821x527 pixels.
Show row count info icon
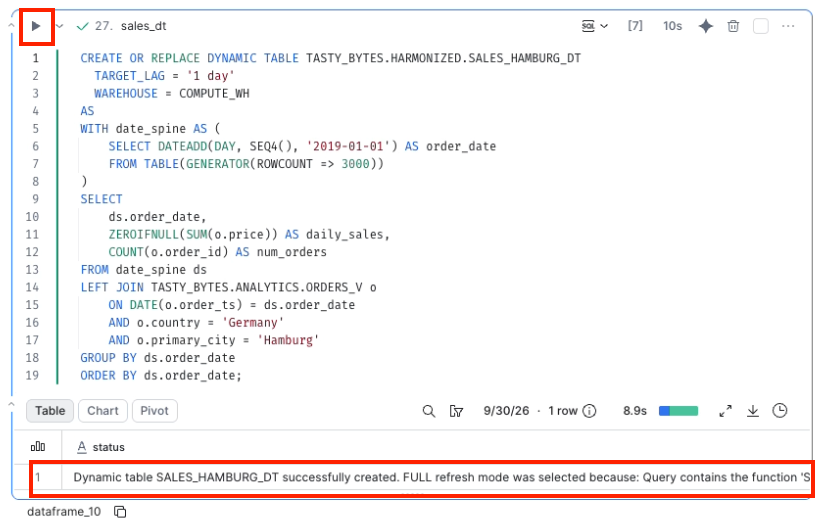click(590, 411)
